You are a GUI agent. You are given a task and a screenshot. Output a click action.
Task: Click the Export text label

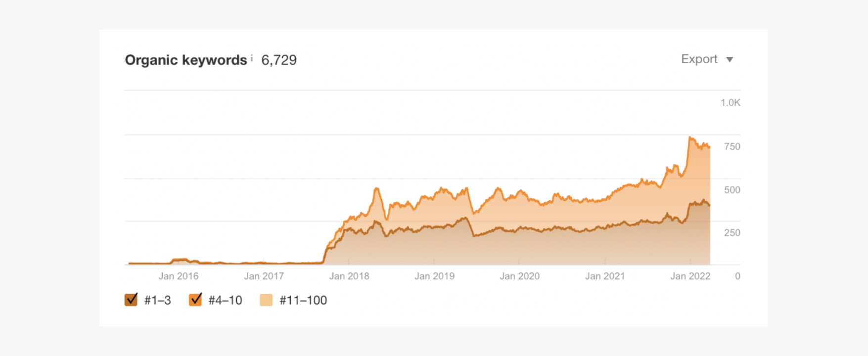699,59
